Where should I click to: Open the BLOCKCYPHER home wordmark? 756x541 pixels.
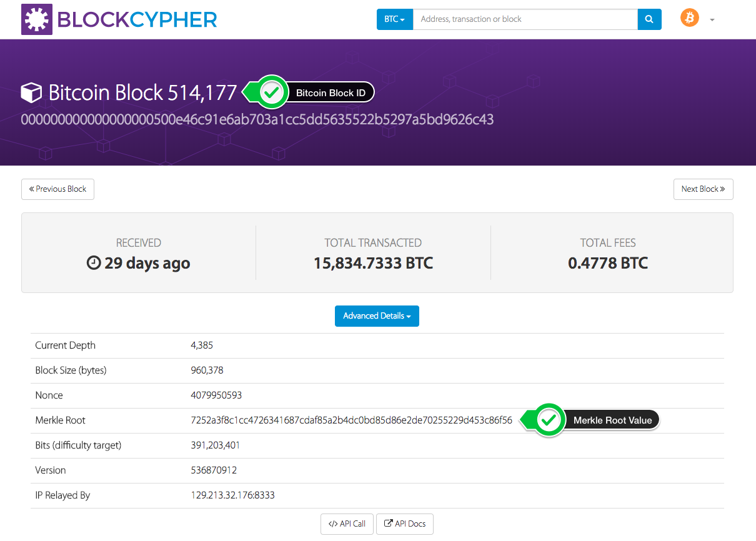click(x=137, y=19)
